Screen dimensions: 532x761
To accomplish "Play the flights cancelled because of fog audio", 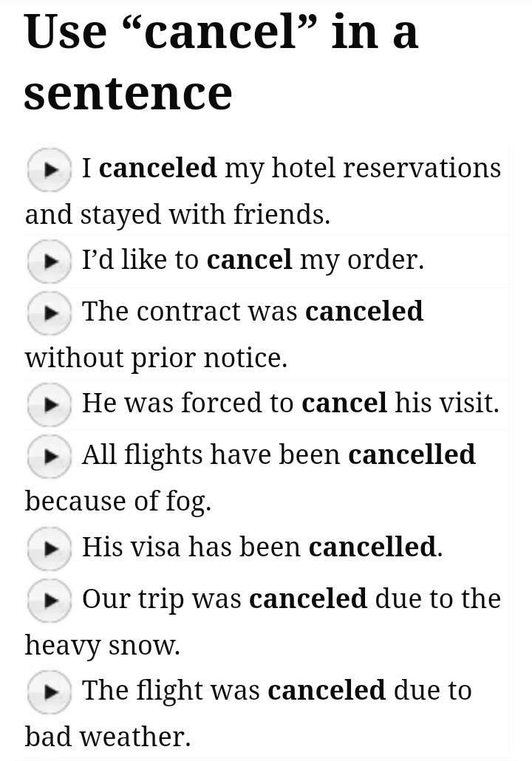I will coord(49,455).
